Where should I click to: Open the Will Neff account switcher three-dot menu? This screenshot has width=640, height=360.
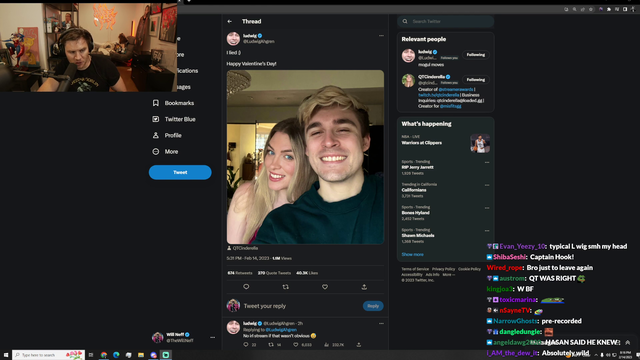tap(213, 338)
